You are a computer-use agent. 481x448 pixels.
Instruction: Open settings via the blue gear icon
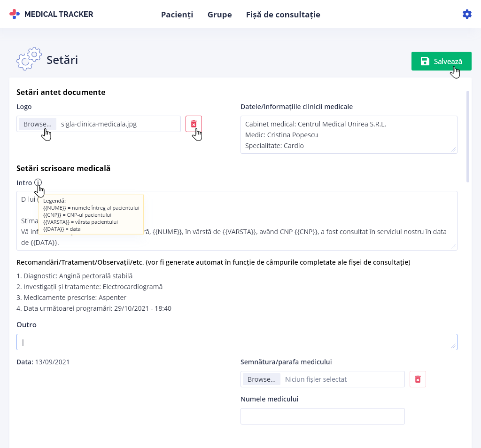(467, 14)
